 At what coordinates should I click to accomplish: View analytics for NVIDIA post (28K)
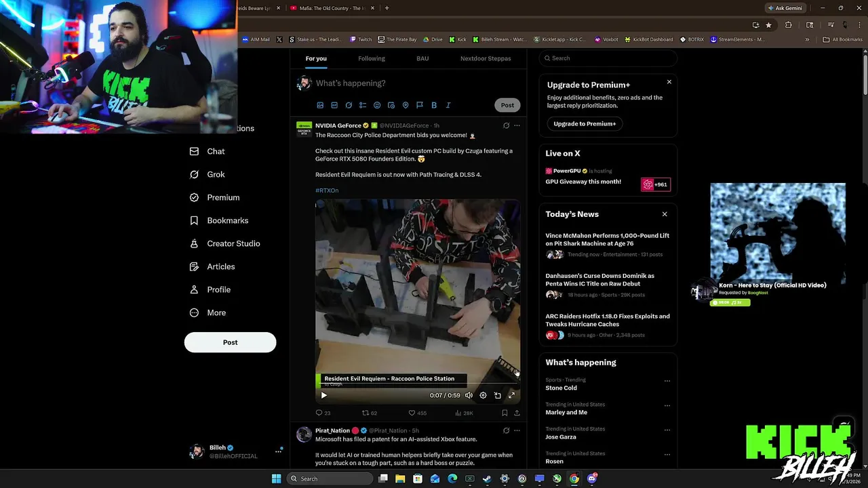464,413
